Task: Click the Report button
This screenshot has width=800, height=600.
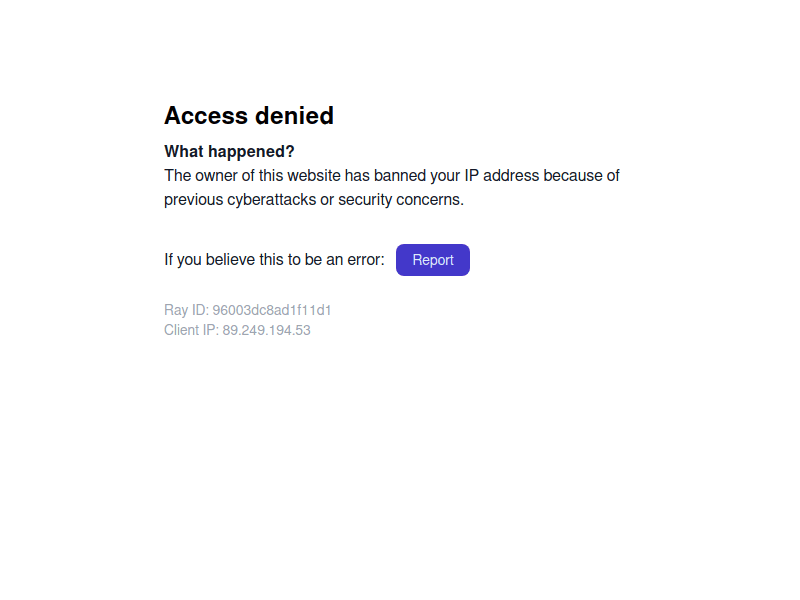Action: (433, 260)
